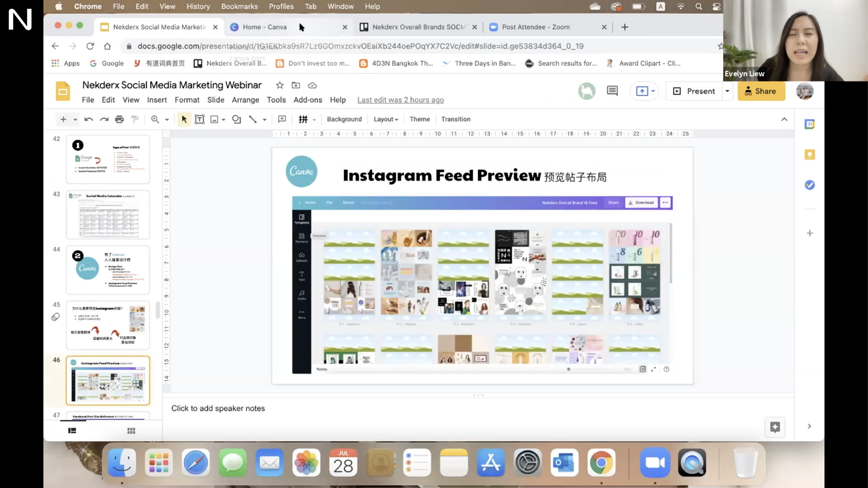This screenshot has height=488, width=868.
Task: Open comment history icon
Action: pos(612,91)
